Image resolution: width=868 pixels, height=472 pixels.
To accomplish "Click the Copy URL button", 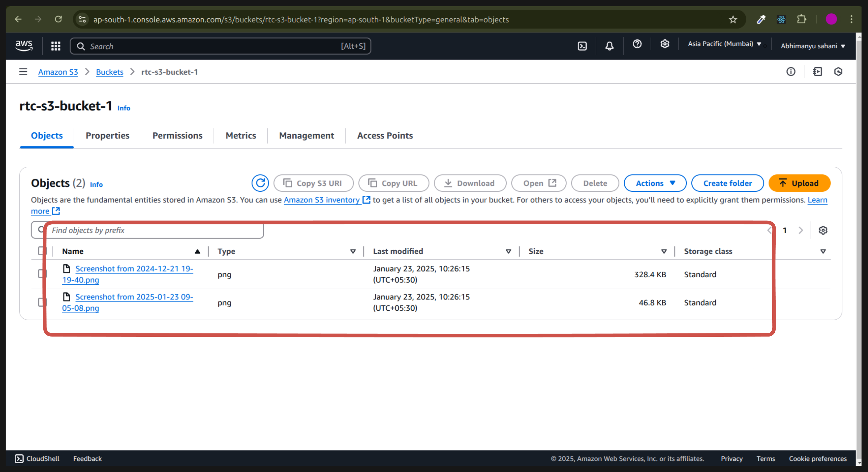I will (393, 183).
